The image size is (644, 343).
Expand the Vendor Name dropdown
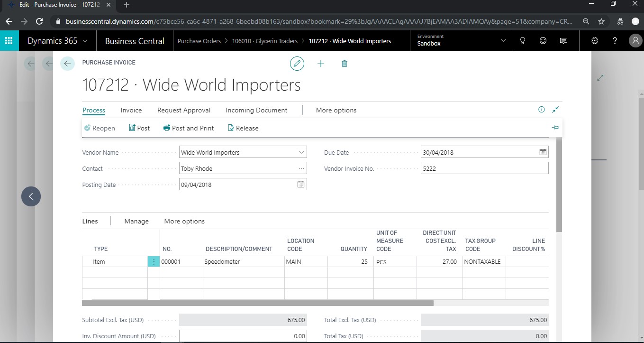[x=301, y=152]
